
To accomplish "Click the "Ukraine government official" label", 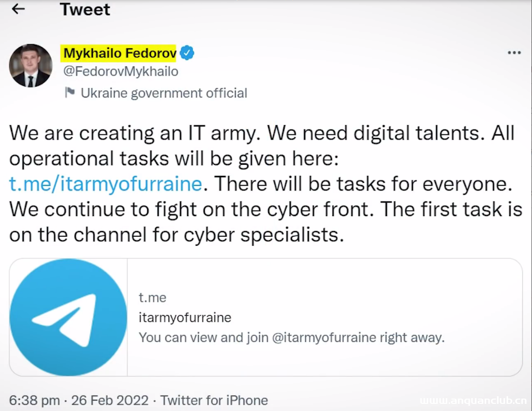I will pos(164,93).
